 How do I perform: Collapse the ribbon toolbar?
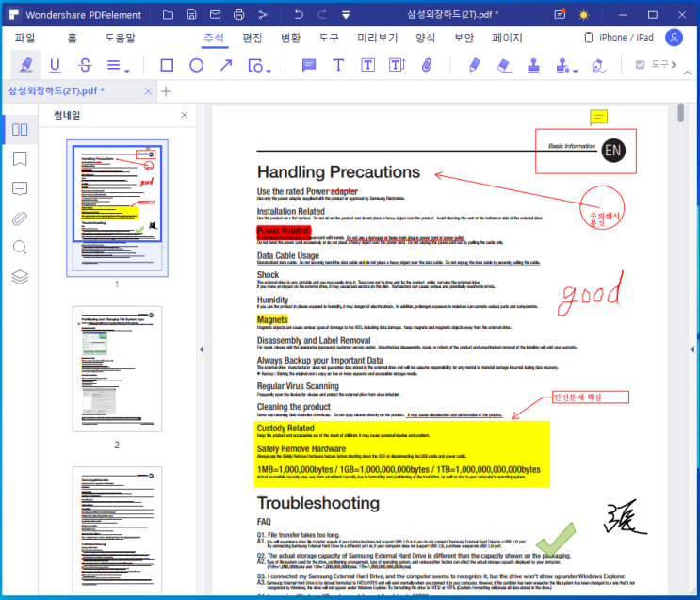pos(688,73)
